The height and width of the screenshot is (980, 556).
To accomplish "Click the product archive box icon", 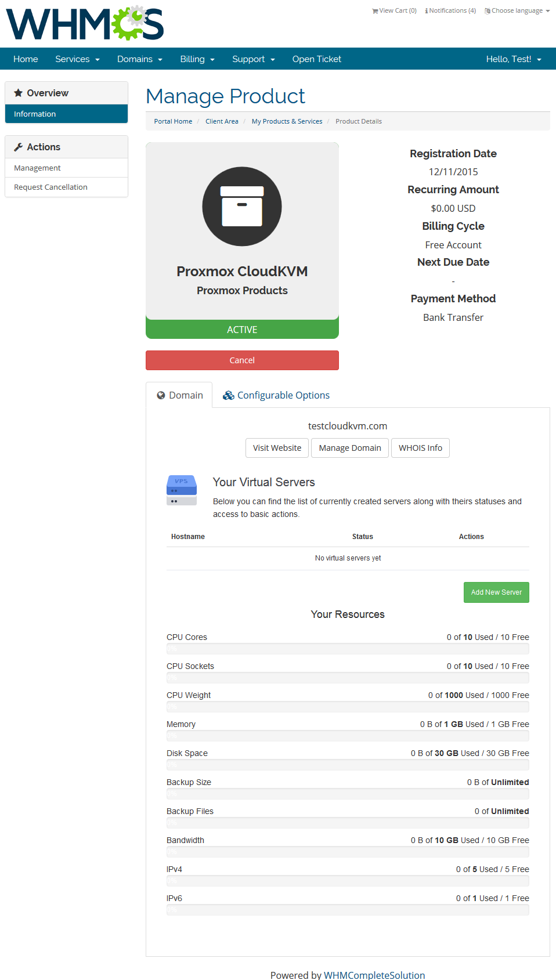I will pos(242,207).
